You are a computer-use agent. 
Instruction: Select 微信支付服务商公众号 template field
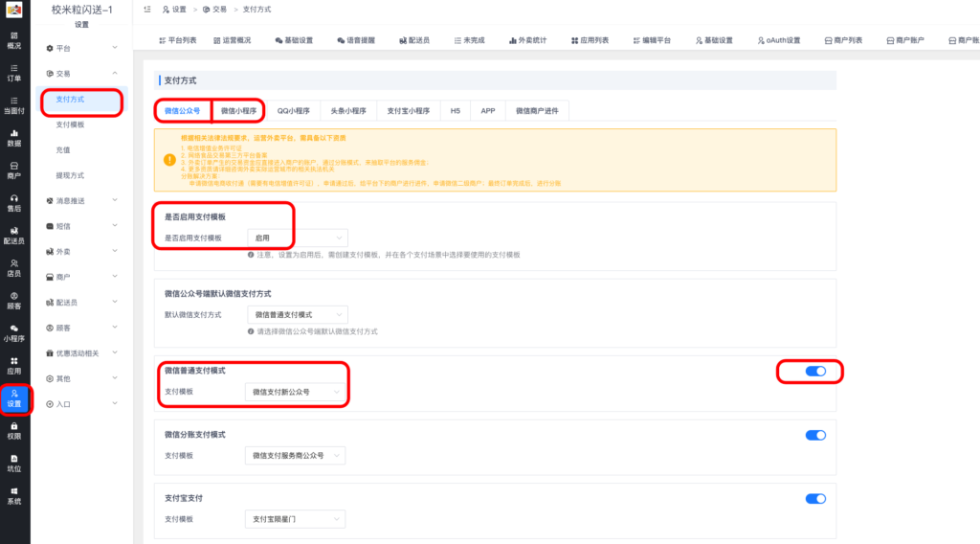(297, 456)
